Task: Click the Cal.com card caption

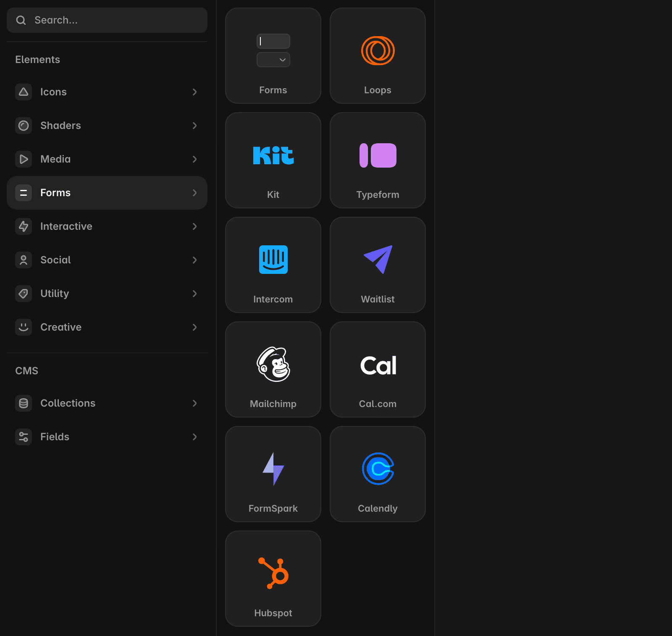Action: 378,404
